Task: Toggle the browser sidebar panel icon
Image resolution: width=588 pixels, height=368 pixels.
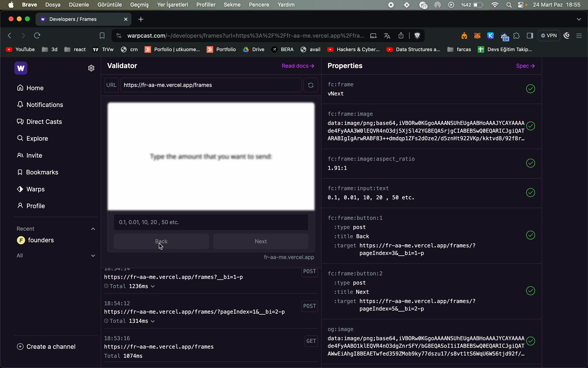Action: 530,36
